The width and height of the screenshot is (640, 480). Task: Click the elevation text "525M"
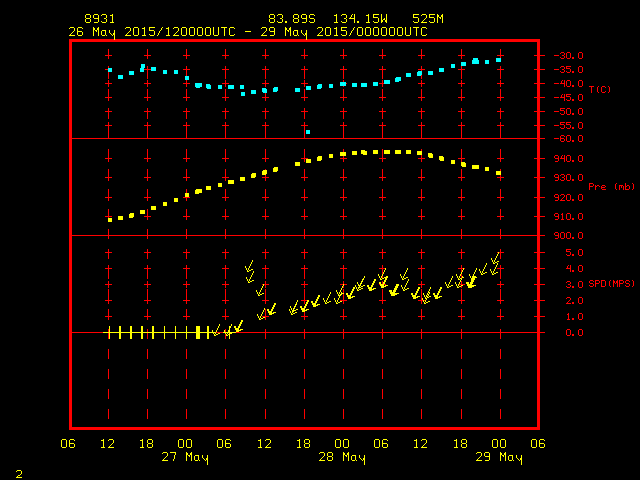click(x=428, y=19)
